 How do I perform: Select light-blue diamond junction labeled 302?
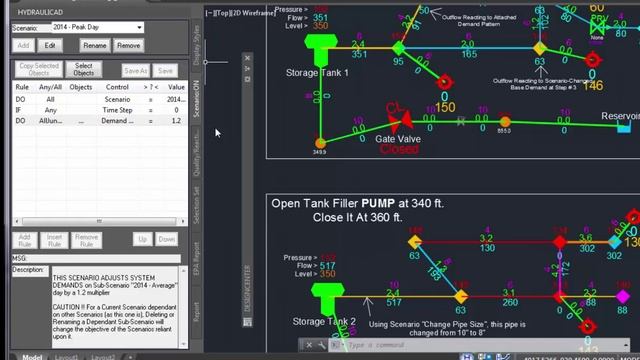pos(615,242)
